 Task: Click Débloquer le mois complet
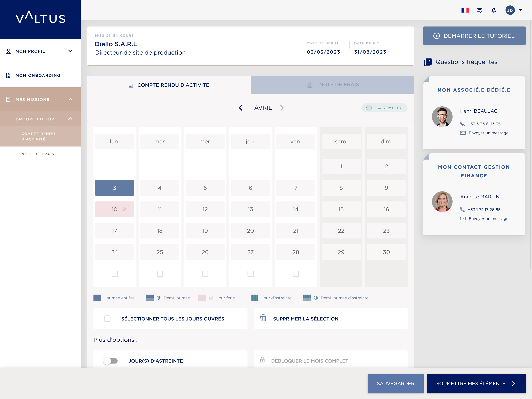[330, 359]
